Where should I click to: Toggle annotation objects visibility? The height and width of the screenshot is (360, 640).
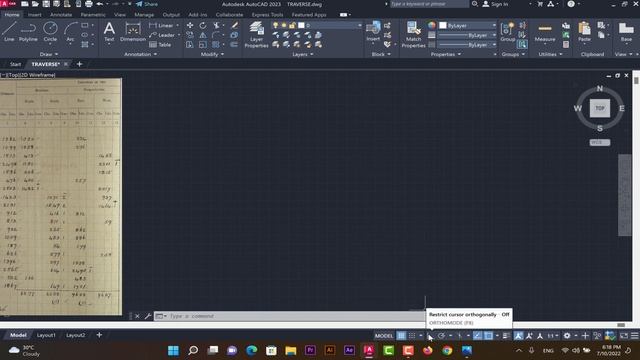tap(518, 336)
